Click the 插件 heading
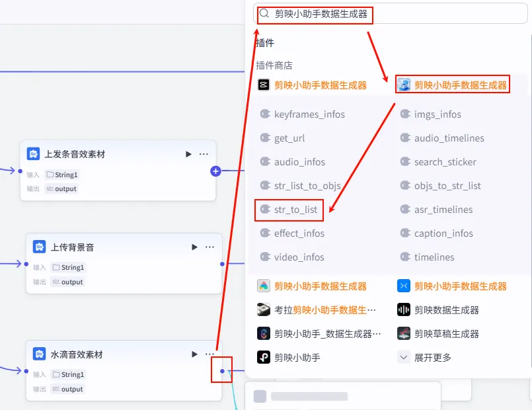Viewport: 532px width, 410px height. (265, 43)
